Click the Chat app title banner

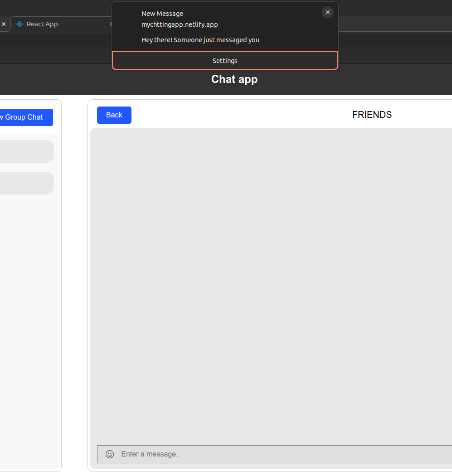pos(234,79)
